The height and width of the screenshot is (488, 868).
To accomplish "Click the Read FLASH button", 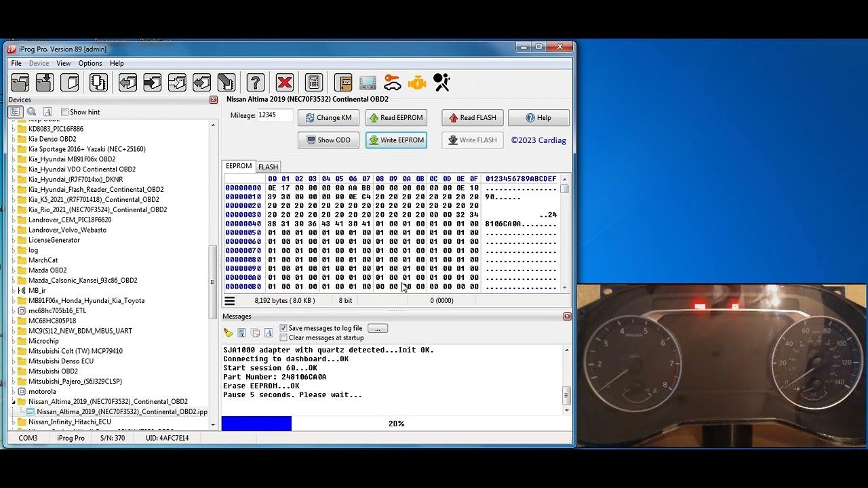I will coord(473,118).
